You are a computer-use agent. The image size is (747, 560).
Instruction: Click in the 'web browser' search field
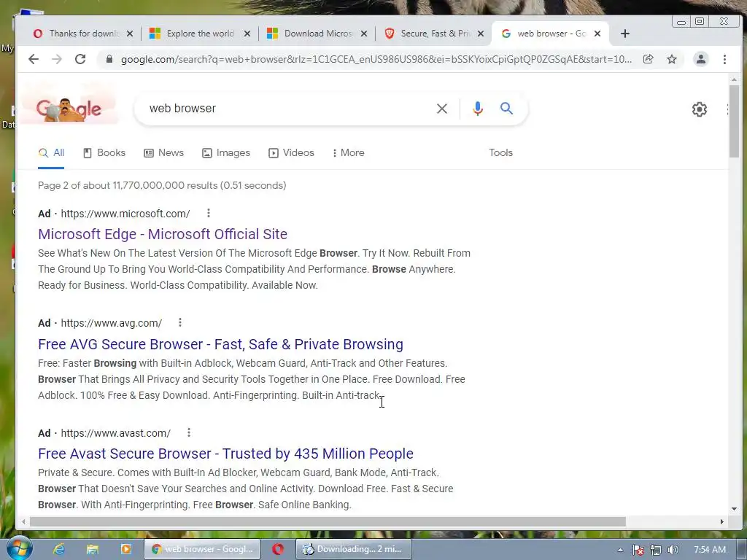tap(286, 109)
